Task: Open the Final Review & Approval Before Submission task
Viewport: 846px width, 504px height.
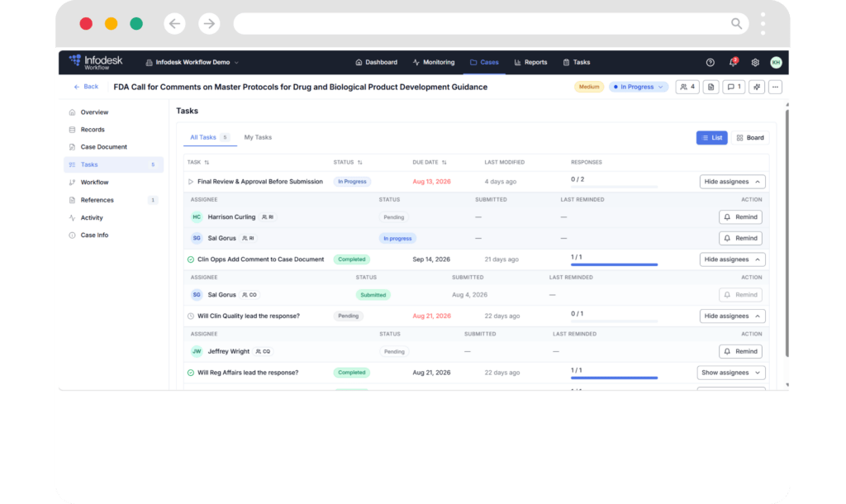Action: [x=260, y=182]
